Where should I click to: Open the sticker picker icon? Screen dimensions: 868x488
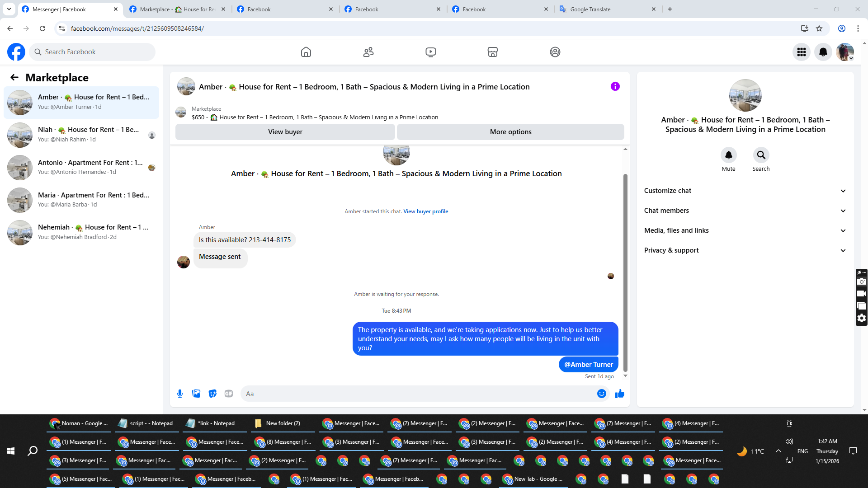point(212,394)
